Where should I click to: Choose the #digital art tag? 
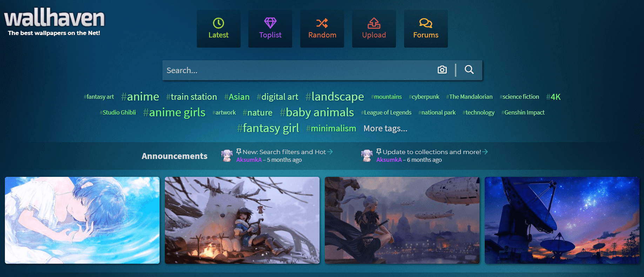click(x=277, y=97)
